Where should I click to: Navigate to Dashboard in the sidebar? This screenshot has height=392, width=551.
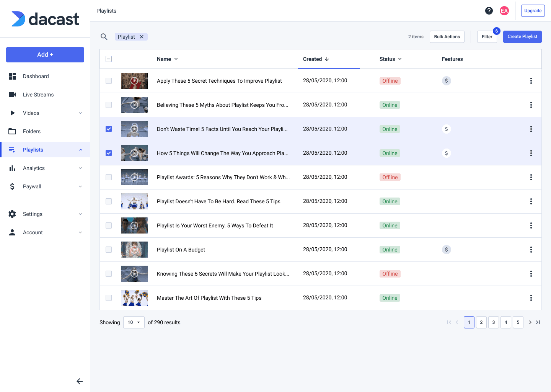point(36,76)
